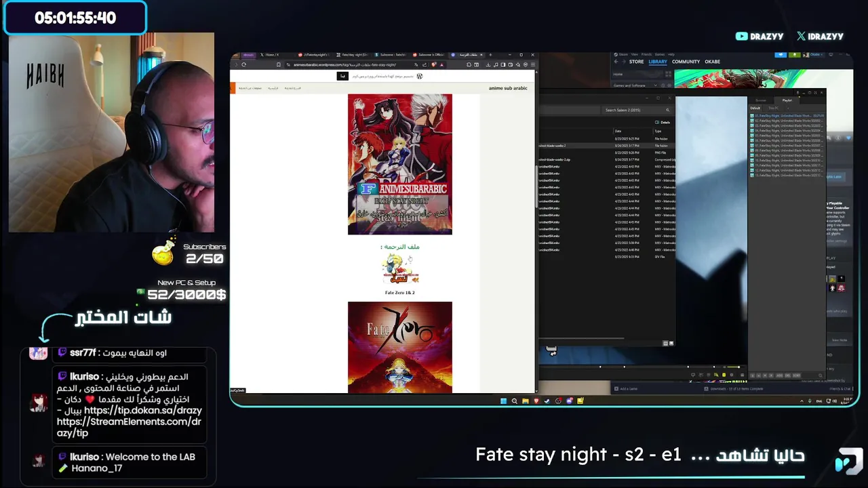Open the Brave Shields lion icon
Image resolution: width=868 pixels, height=488 pixels.
click(433, 64)
